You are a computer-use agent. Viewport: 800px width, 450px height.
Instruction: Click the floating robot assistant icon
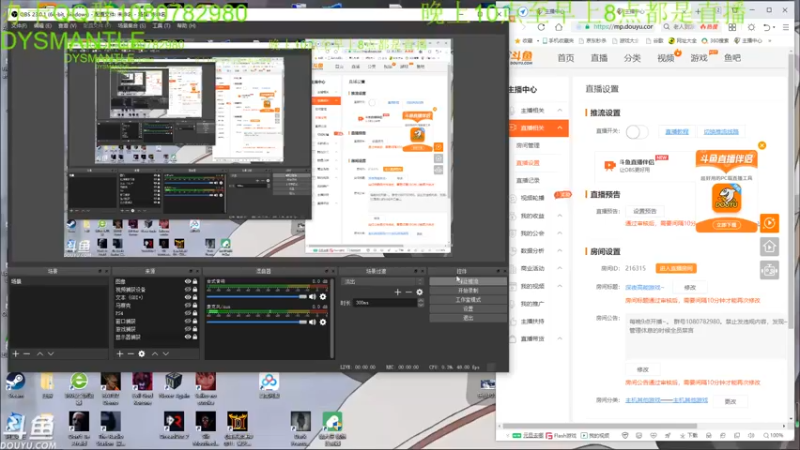coord(769,270)
